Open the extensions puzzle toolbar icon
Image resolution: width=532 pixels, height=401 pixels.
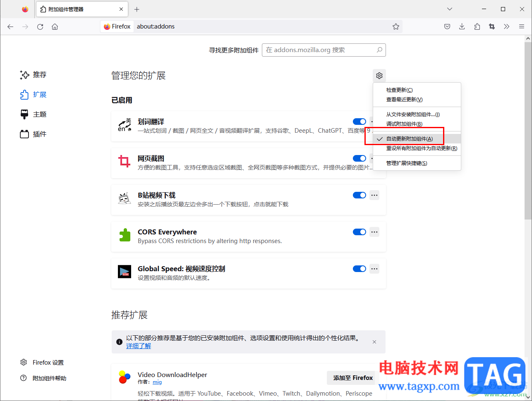tap(477, 26)
